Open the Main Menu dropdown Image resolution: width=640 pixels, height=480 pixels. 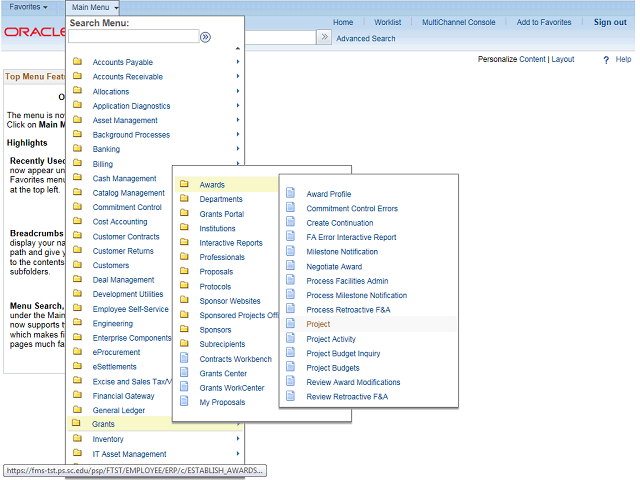coord(96,7)
